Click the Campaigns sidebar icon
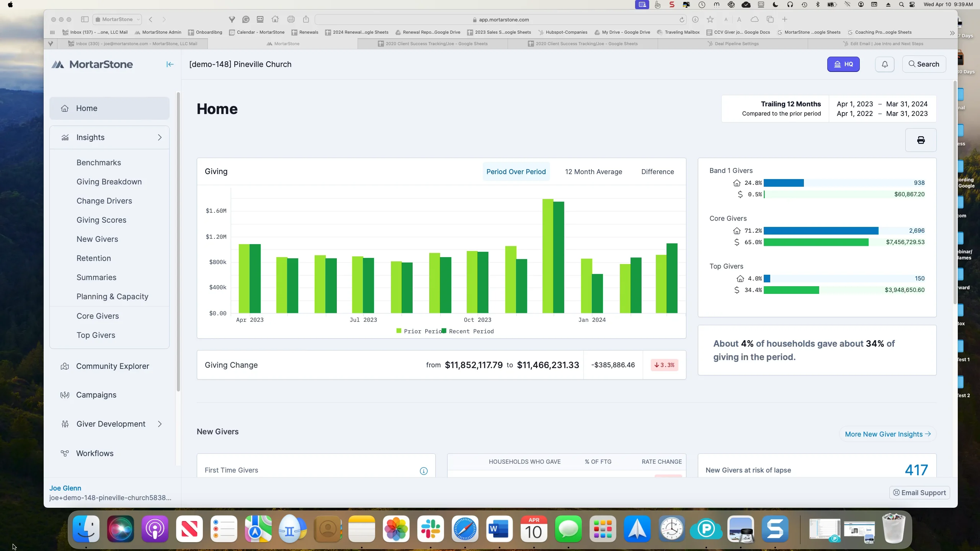This screenshot has width=980, height=551. tap(65, 395)
